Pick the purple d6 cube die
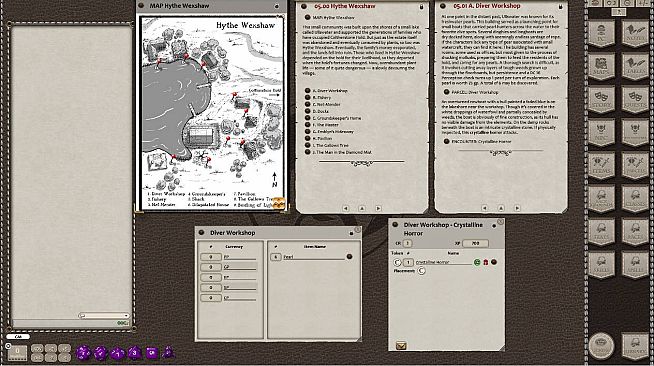This screenshot has width=654, height=366. [151, 353]
